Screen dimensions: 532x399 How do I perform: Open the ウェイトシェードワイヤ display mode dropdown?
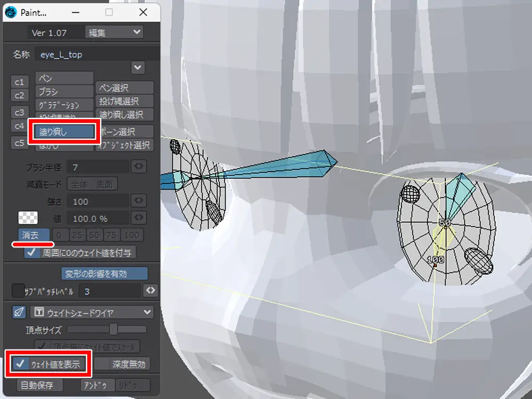coord(92,312)
